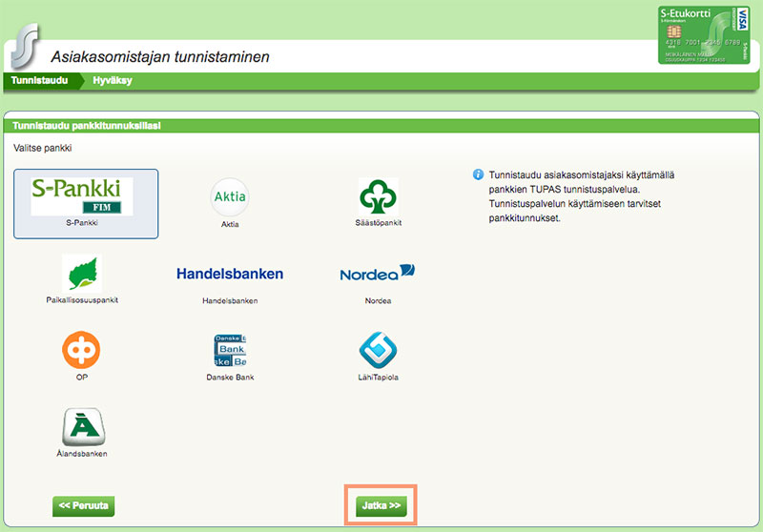Viewport: 763px width, 532px height.
Task: Pick the orange OP bank logo
Action: click(82, 350)
